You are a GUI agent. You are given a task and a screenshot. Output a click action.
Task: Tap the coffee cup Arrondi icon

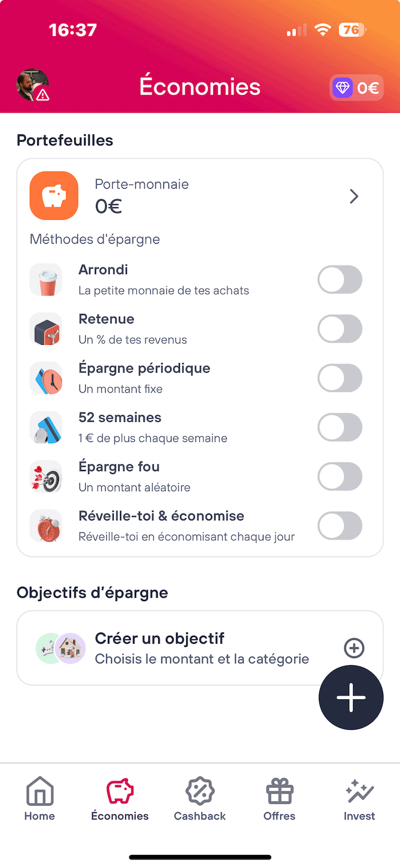point(46,280)
